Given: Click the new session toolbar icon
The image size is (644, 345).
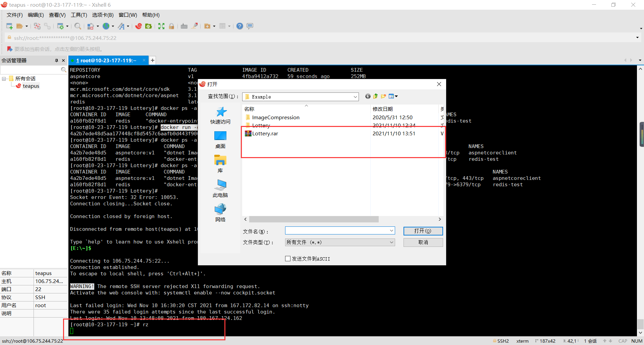Looking at the screenshot, I should point(9,26).
